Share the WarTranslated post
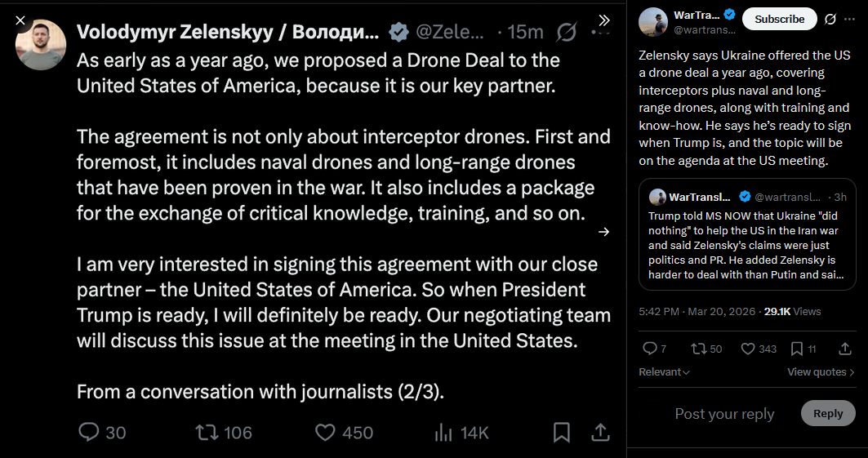 845,349
